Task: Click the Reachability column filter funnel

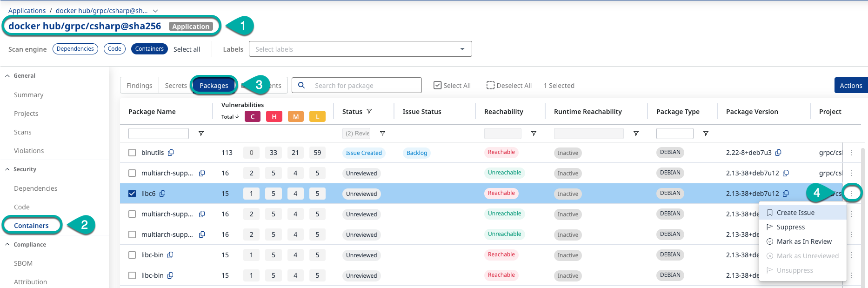Action: click(534, 134)
